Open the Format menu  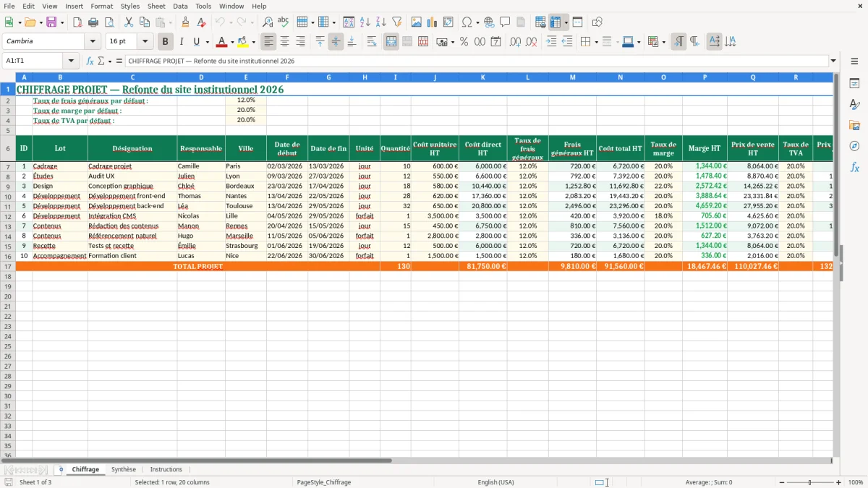101,6
